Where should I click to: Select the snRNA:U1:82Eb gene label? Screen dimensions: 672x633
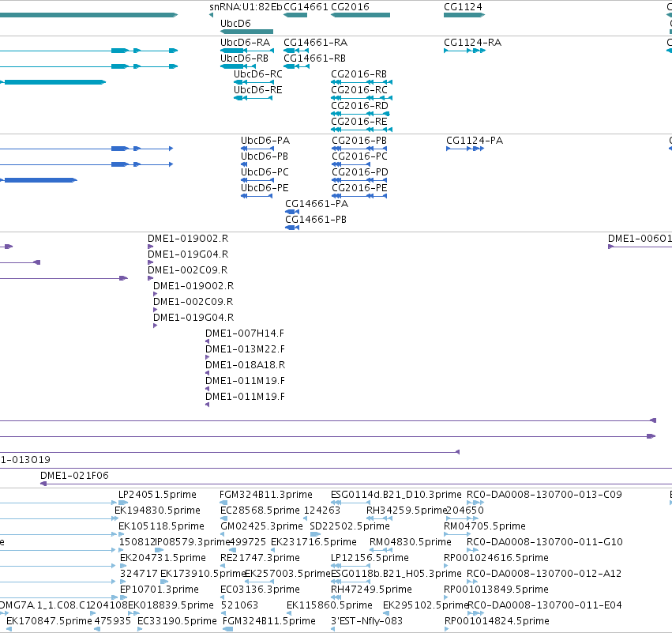(x=246, y=7)
